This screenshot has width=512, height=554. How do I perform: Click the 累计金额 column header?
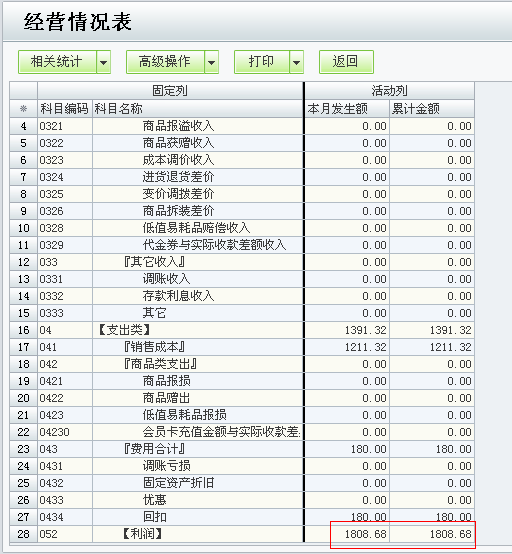pyautogui.click(x=432, y=108)
